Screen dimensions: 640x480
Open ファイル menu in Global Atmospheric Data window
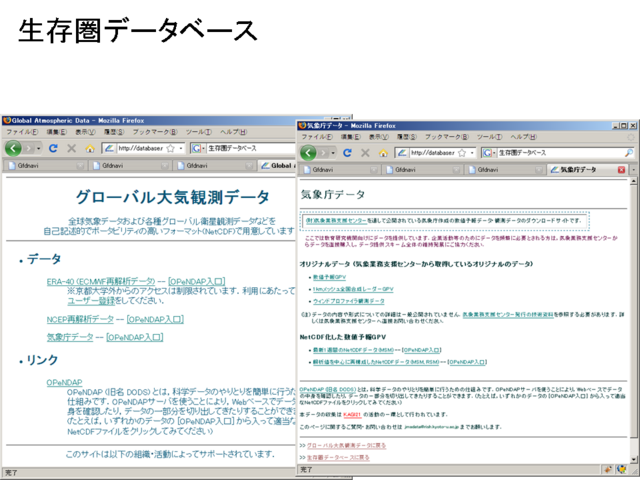(22, 132)
